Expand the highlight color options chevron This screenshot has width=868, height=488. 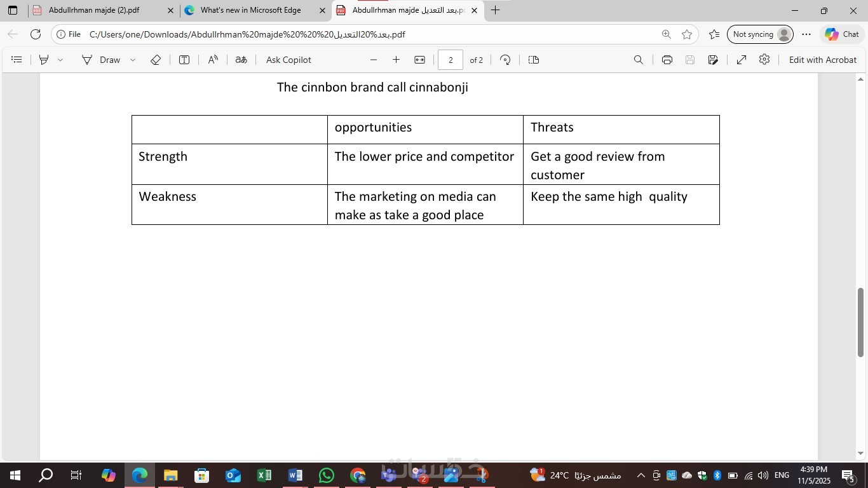pos(60,60)
